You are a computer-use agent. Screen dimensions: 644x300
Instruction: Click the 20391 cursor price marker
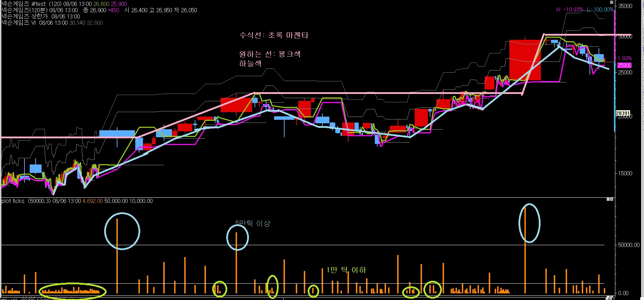[623, 113]
